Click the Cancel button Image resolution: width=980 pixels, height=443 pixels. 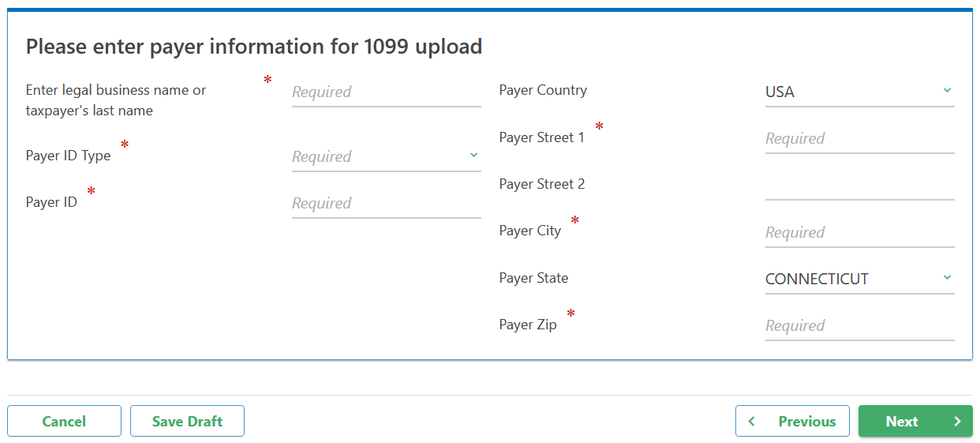(x=64, y=422)
